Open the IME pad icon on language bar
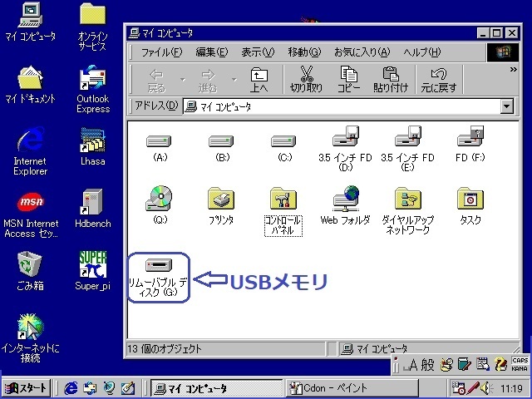The width and height of the screenshot is (532, 399). coord(446,365)
